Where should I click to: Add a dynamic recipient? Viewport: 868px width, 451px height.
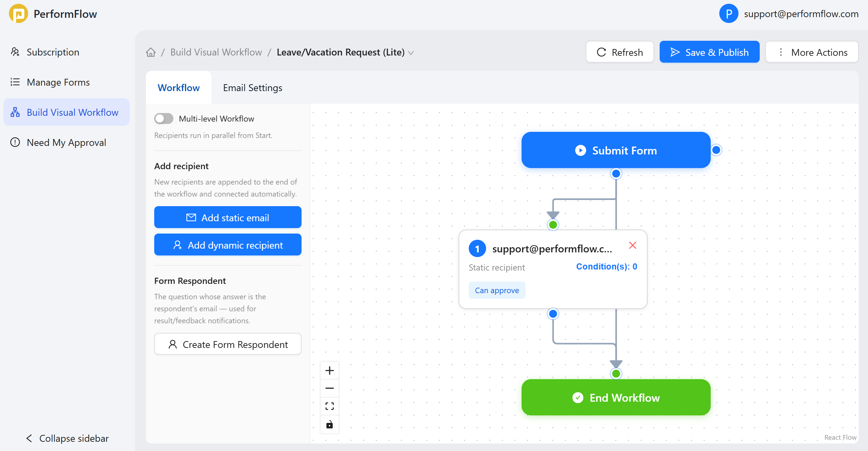tap(228, 245)
